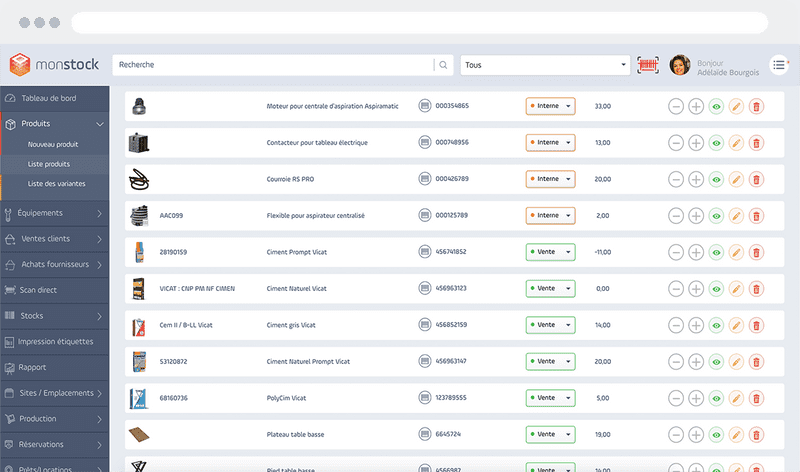Open Production in sidebar
800x472 pixels.
pos(55,418)
